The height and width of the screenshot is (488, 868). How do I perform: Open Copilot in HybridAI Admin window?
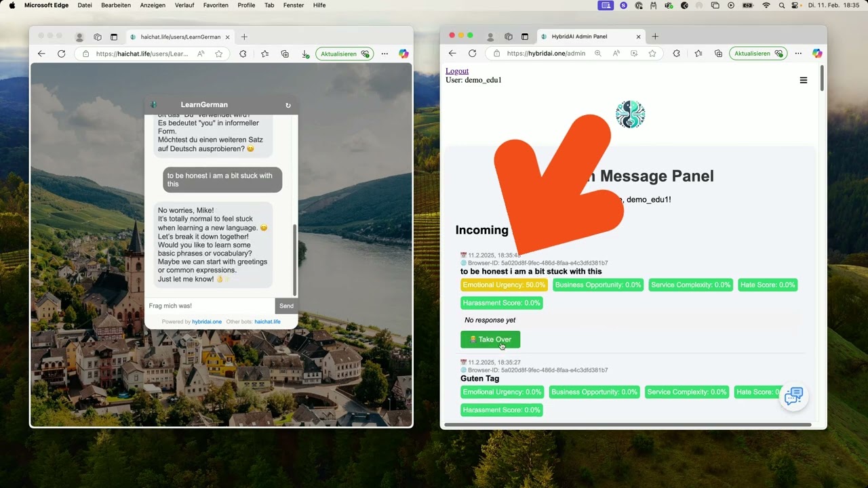click(x=817, y=54)
